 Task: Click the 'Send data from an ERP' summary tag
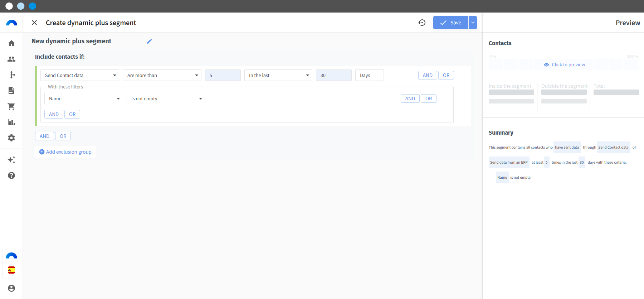pos(509,162)
